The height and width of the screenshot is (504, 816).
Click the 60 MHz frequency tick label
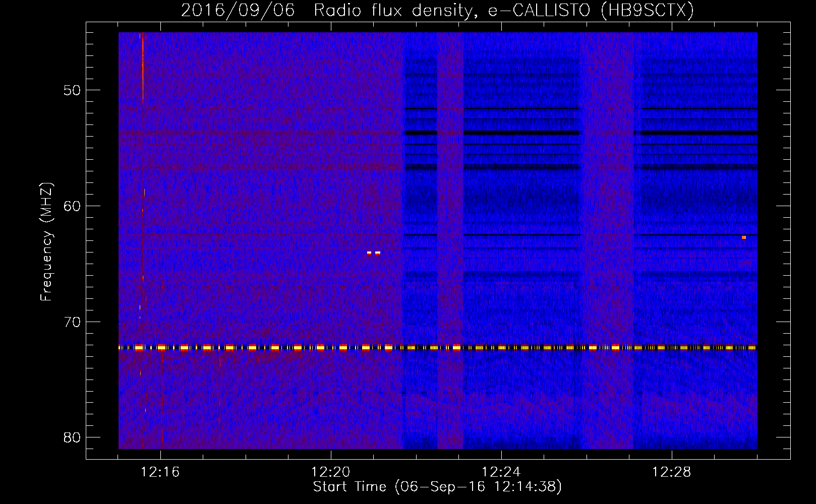click(x=72, y=206)
